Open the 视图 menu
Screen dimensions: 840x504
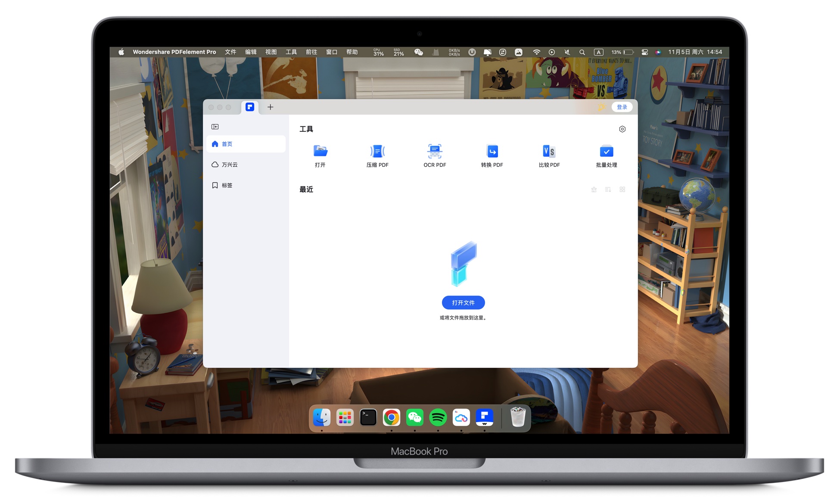pyautogui.click(x=271, y=52)
